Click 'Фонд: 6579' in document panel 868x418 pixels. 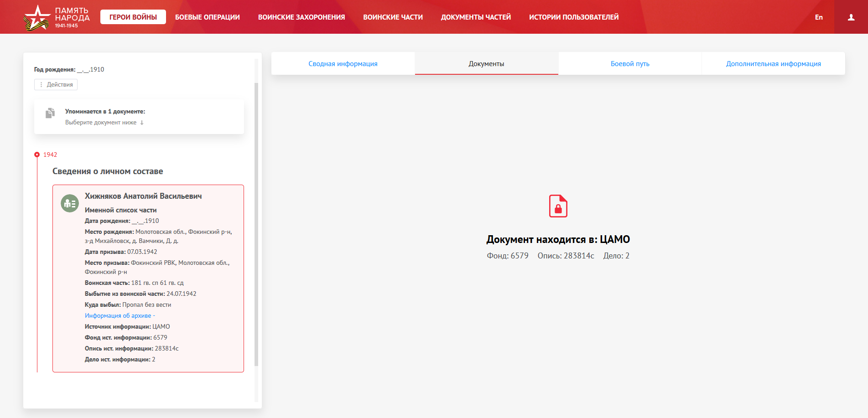pyautogui.click(x=507, y=256)
